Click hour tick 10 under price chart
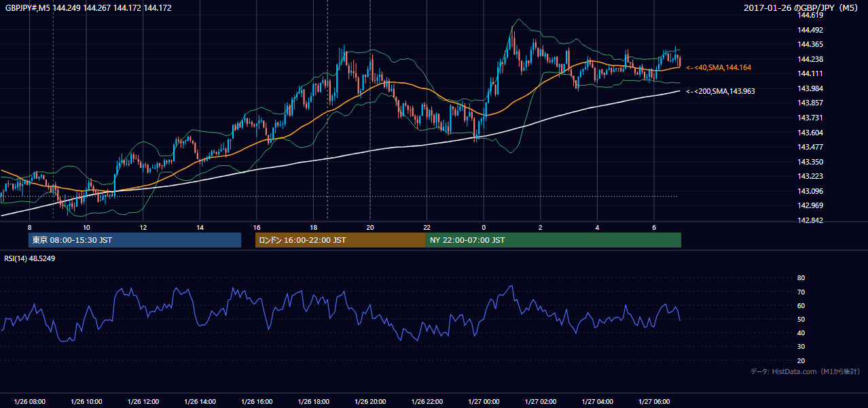 tap(86, 227)
